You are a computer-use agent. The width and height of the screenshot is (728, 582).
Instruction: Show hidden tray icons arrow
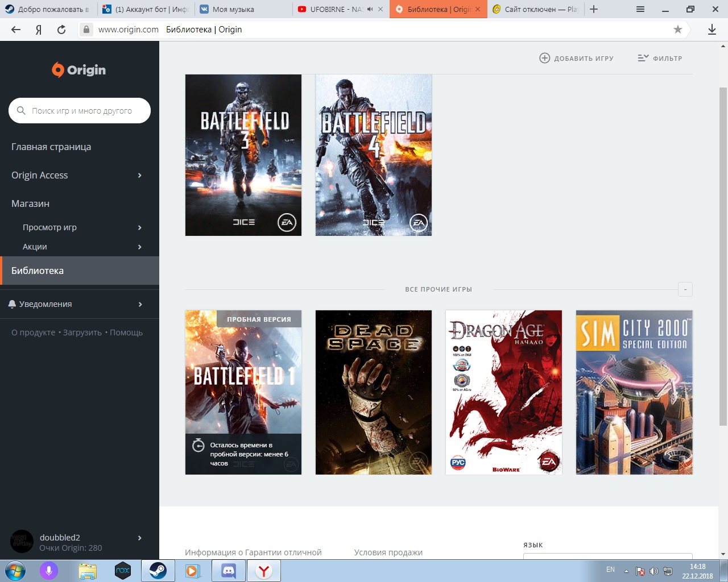pyautogui.click(x=626, y=571)
